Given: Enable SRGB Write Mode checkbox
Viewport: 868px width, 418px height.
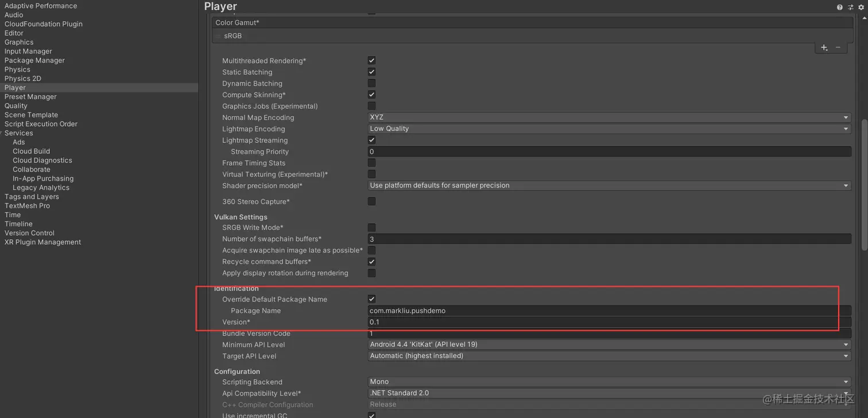Looking at the screenshot, I should tap(371, 228).
